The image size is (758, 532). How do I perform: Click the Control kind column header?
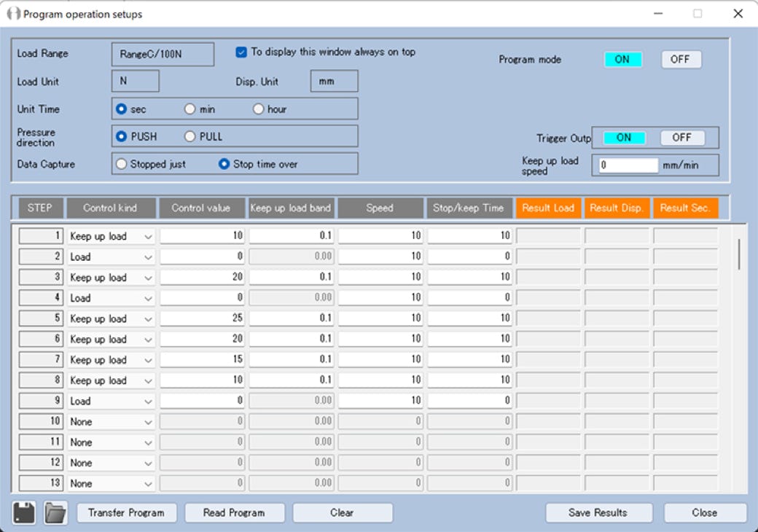click(111, 208)
